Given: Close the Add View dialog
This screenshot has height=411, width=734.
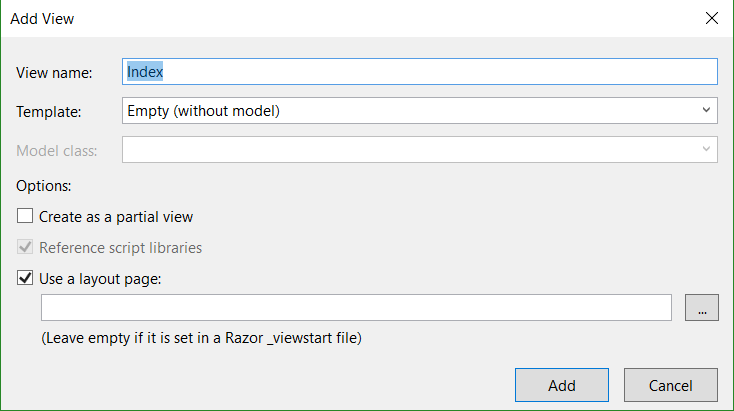Looking at the screenshot, I should 711,18.
